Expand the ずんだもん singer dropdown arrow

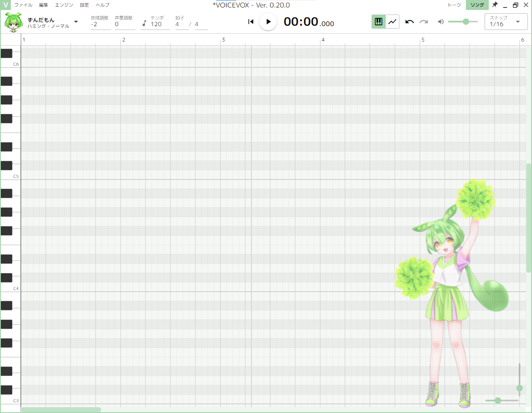point(76,22)
